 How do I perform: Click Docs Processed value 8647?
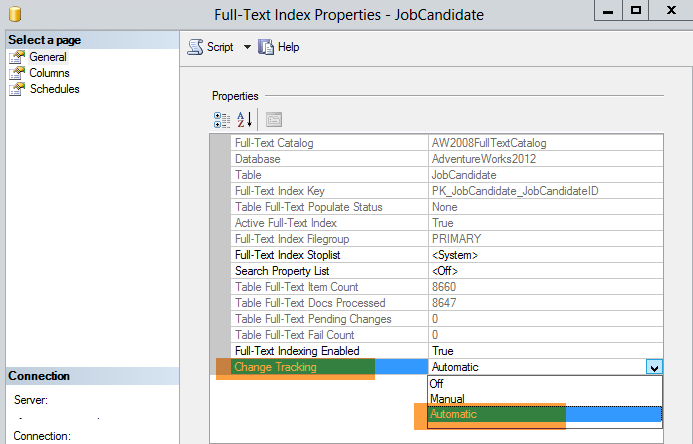(444, 303)
